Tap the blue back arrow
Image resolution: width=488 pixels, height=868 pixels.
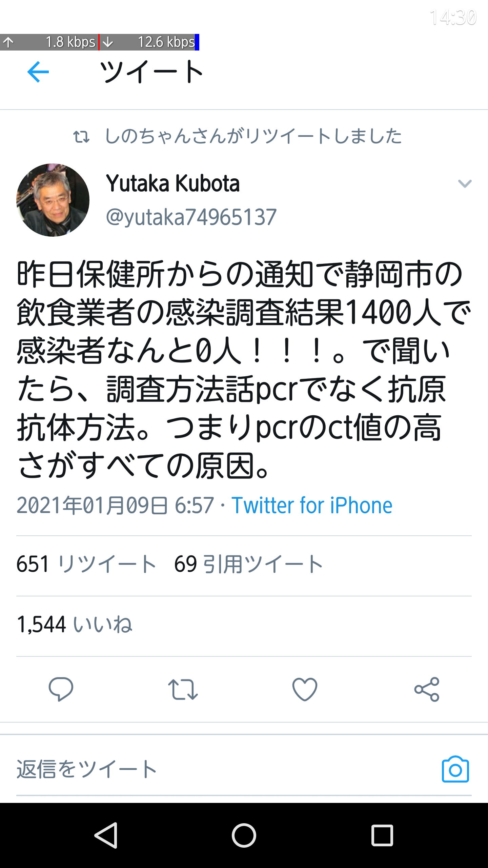38,72
